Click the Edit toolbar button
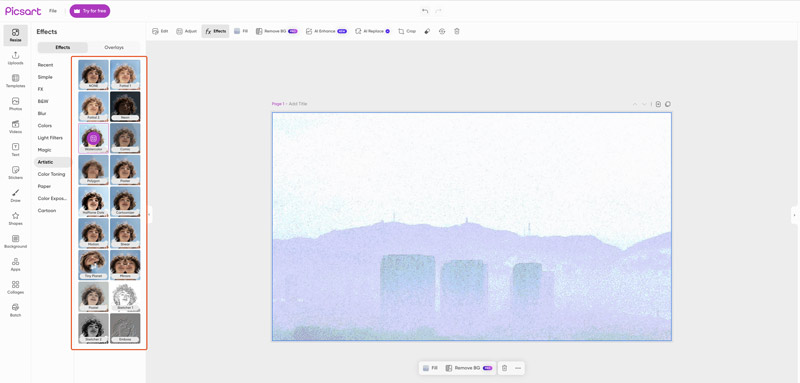The height and width of the screenshot is (383, 800). [x=160, y=31]
